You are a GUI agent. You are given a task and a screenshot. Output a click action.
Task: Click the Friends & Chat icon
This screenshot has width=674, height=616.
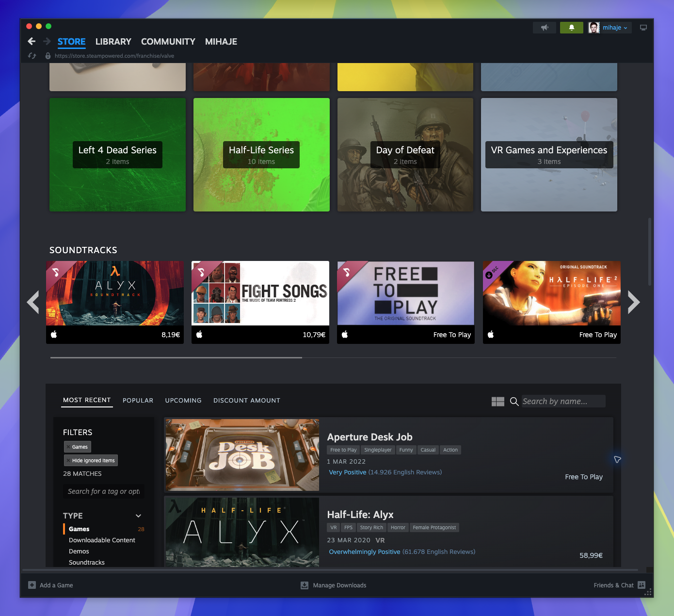(x=642, y=585)
